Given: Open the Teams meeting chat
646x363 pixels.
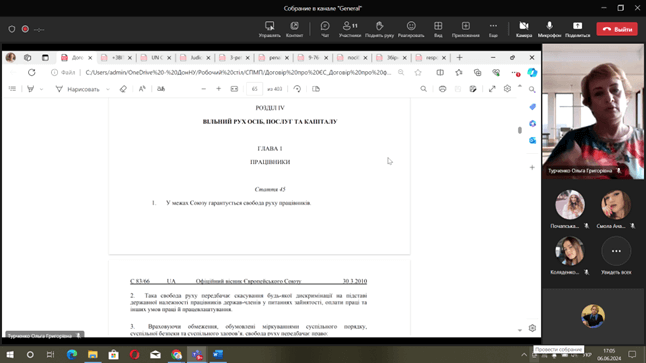Looking at the screenshot, I should pyautogui.click(x=325, y=29).
